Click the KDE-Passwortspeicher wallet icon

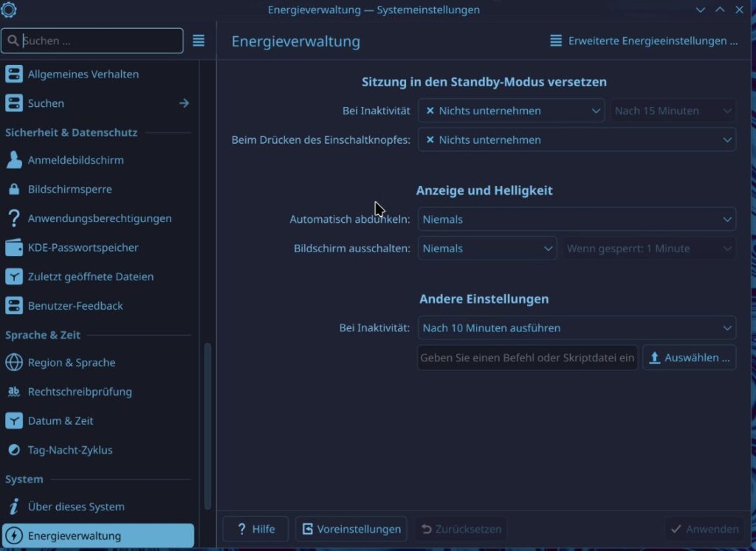[14, 248]
